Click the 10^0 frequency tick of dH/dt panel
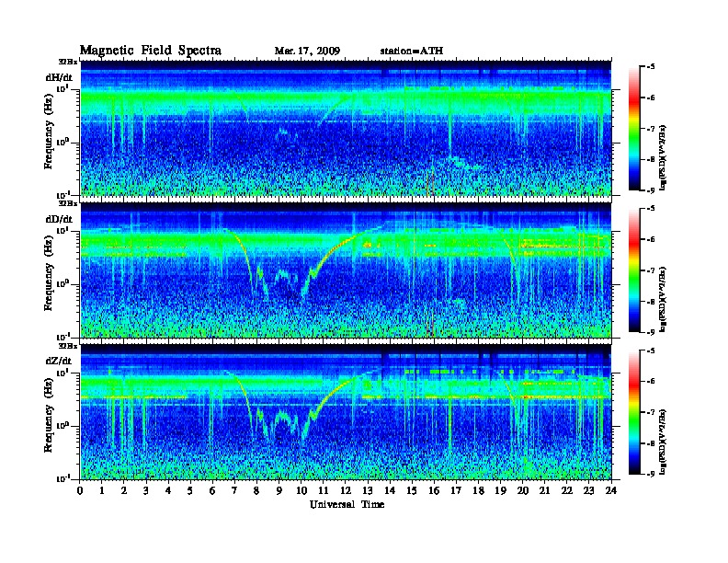This screenshot has width=728, height=563. [63, 142]
